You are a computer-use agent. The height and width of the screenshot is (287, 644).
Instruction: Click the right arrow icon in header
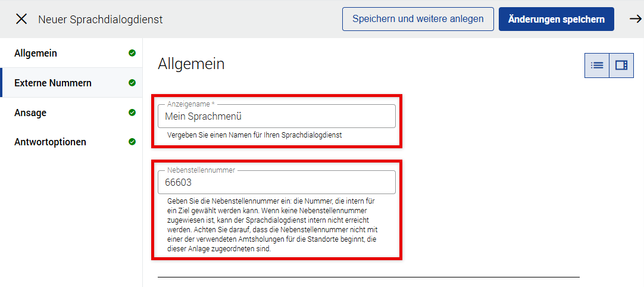point(635,19)
